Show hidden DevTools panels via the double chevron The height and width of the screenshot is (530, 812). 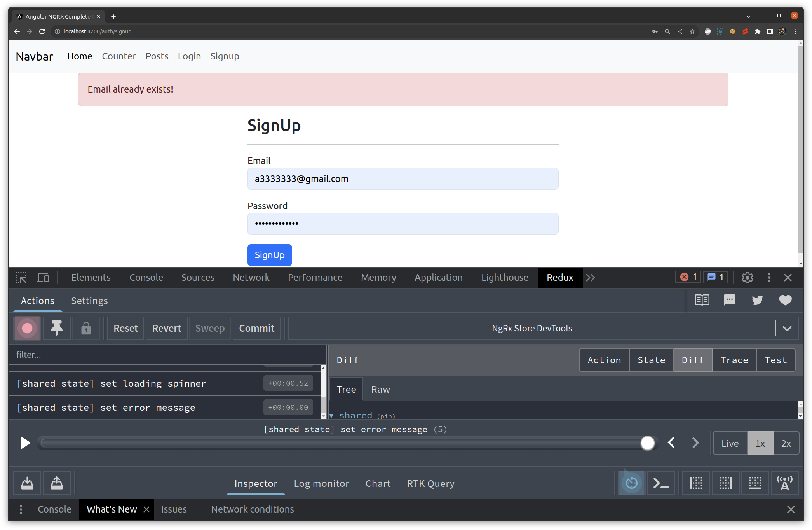point(591,277)
